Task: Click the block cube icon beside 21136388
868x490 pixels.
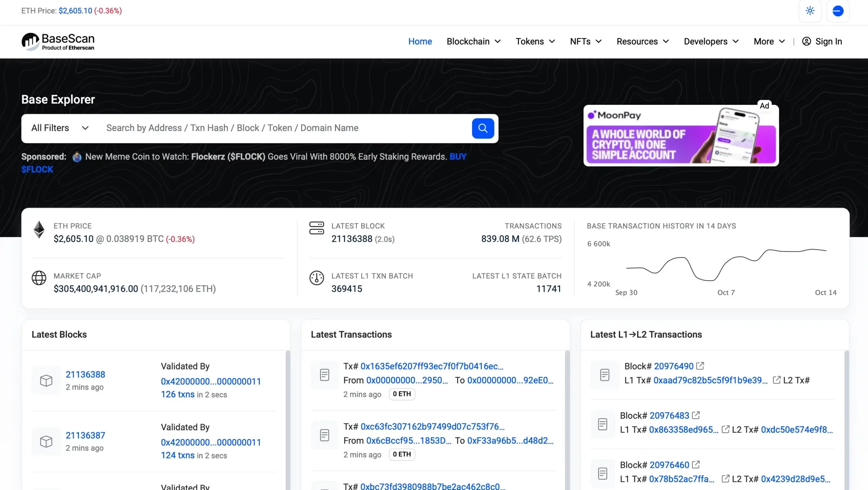Action: pos(46,380)
